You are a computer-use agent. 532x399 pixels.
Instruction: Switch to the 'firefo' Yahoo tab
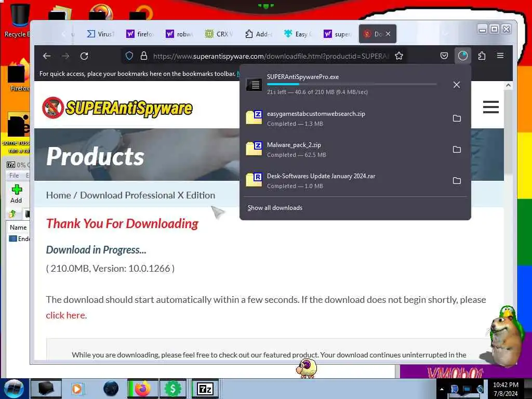coord(140,34)
